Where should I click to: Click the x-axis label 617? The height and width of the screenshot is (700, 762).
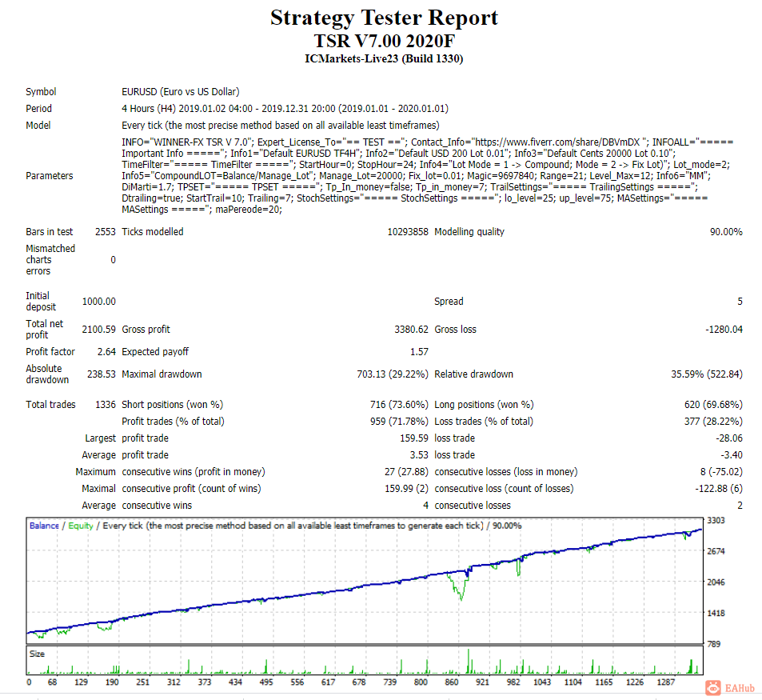tap(328, 682)
